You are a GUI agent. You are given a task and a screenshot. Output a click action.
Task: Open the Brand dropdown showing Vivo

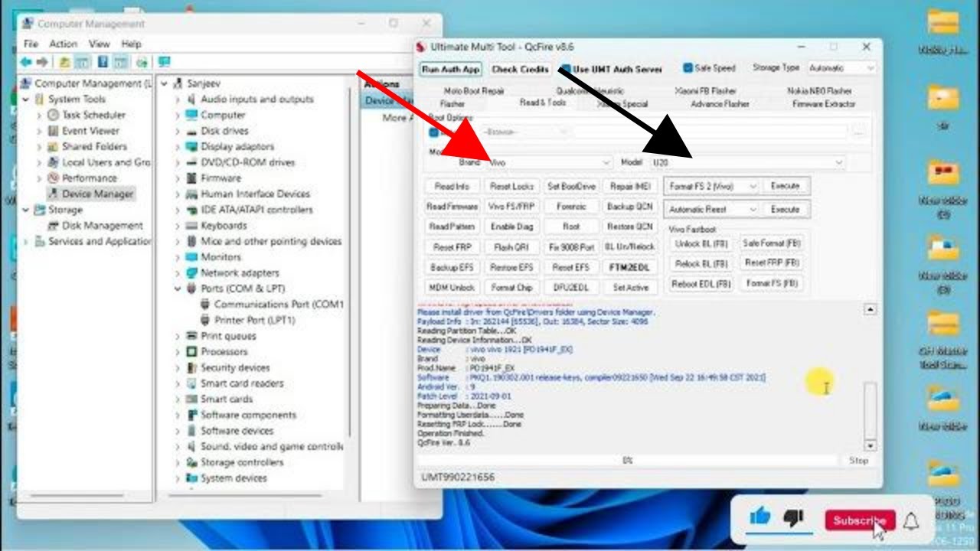click(550, 162)
